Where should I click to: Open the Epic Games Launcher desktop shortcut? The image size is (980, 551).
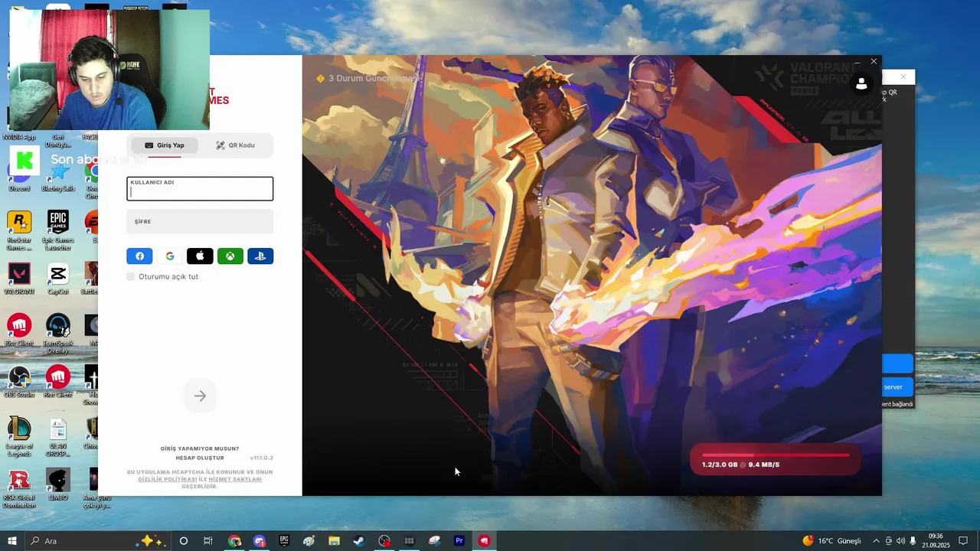tap(58, 230)
